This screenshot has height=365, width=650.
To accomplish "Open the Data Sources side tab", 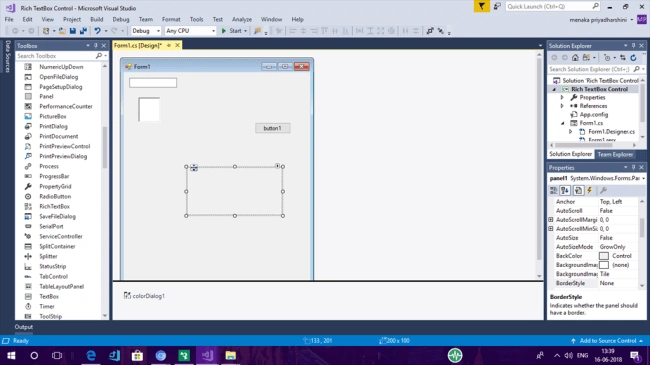I will click(7, 56).
